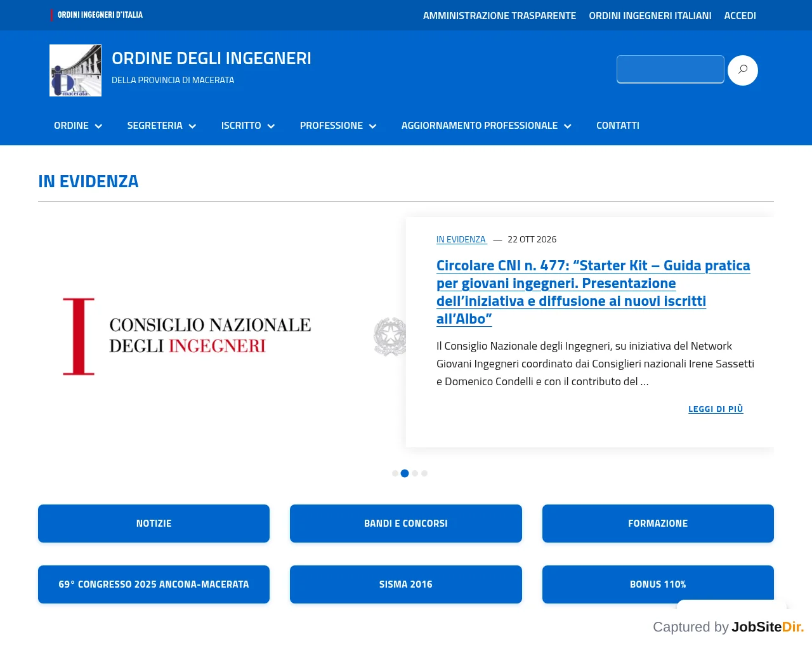Open 69° CONGRESSO 2025 ANCONA-MACERATA button
812x646 pixels.
[154, 584]
